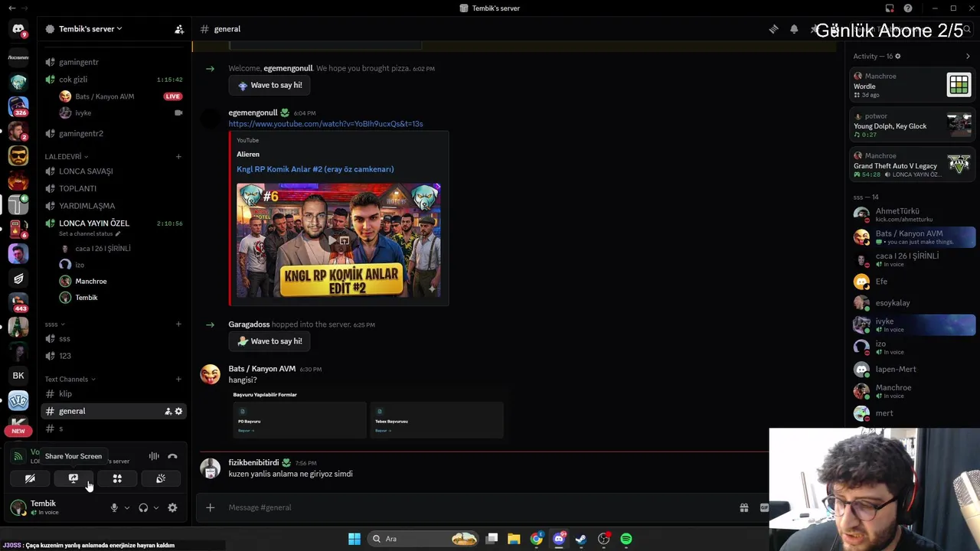Open Spotify from the taskbar

626,539
